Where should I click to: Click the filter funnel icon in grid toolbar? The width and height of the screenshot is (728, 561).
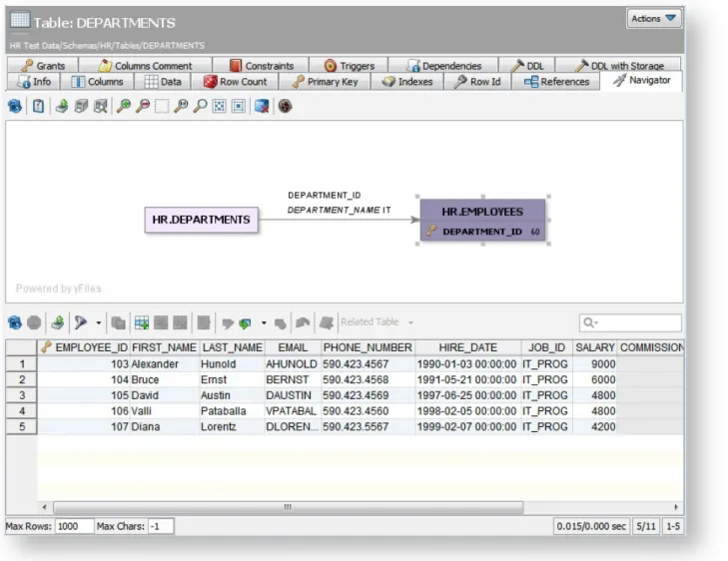click(x=81, y=322)
